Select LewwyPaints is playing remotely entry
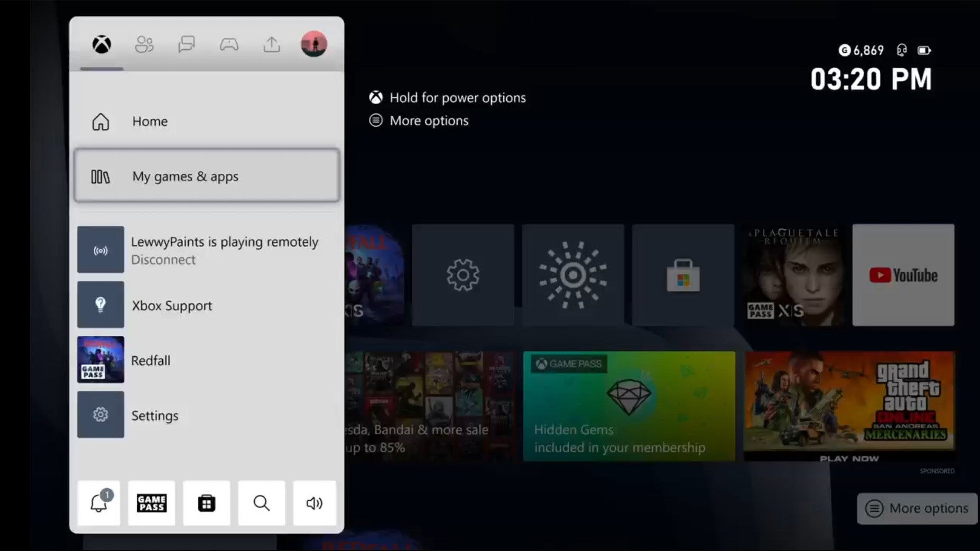980x551 pixels. 207,249
